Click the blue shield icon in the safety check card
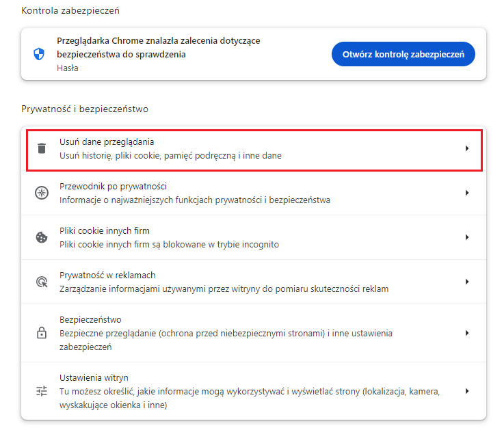 [39, 54]
